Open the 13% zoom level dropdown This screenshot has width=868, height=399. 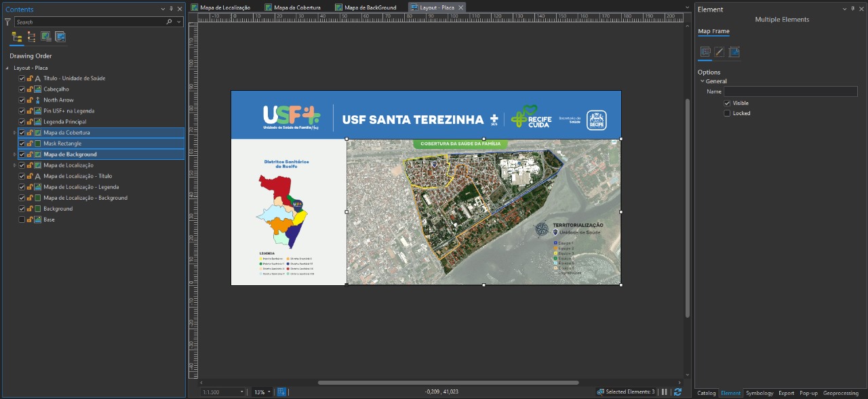pos(269,392)
